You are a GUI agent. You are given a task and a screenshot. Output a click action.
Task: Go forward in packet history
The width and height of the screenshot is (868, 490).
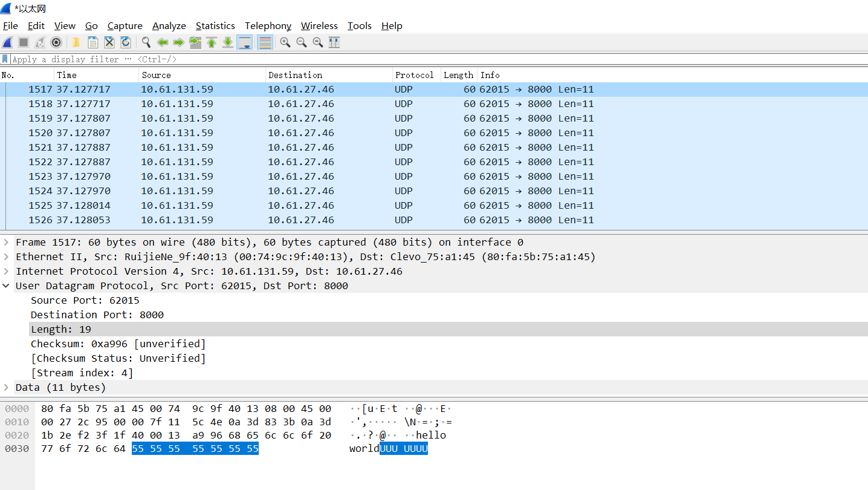tap(178, 42)
